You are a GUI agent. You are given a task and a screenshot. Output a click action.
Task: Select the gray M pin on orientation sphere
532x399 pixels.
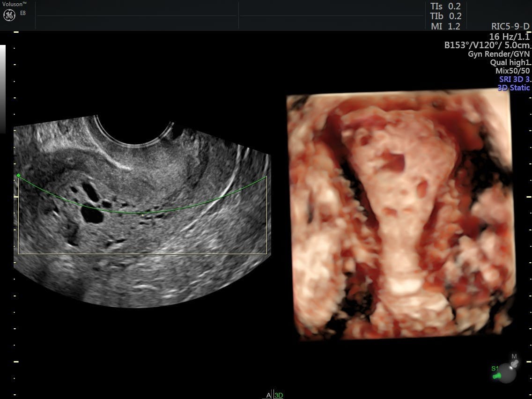point(514,362)
